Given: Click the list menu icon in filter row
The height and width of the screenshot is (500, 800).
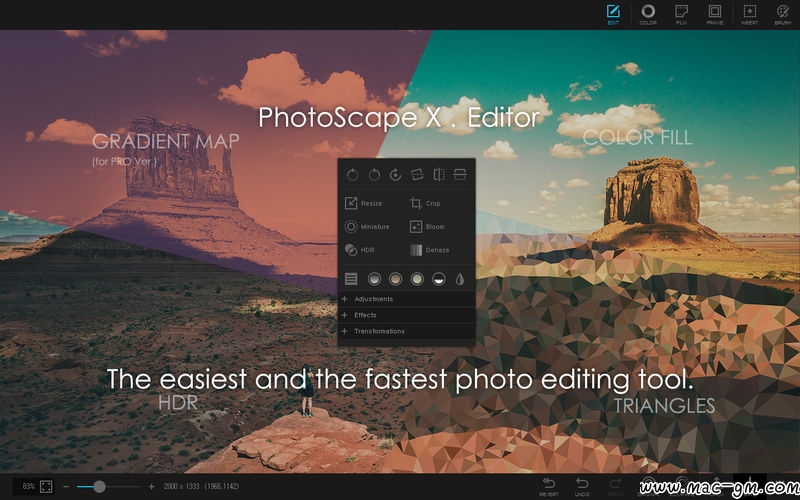Looking at the screenshot, I should click(x=351, y=279).
